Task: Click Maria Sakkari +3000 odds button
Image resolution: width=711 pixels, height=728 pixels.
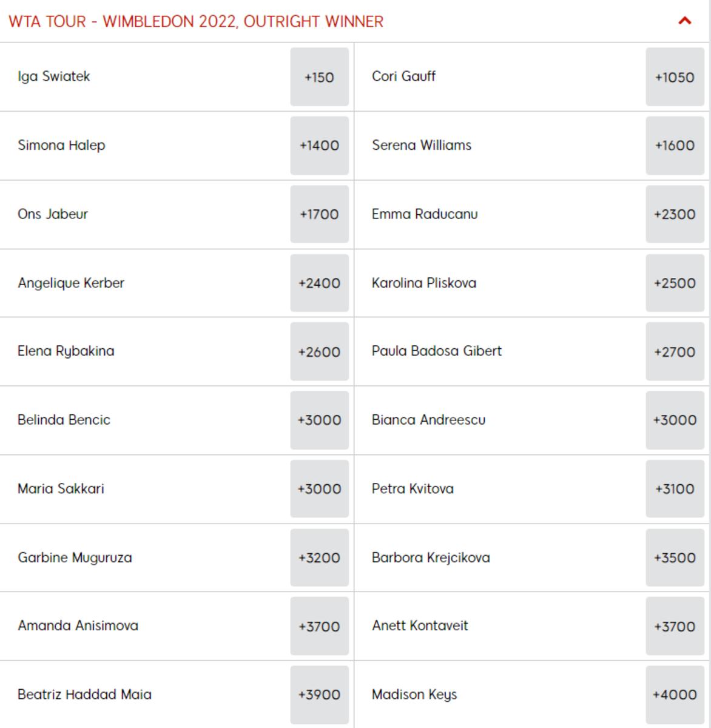Action: click(319, 489)
